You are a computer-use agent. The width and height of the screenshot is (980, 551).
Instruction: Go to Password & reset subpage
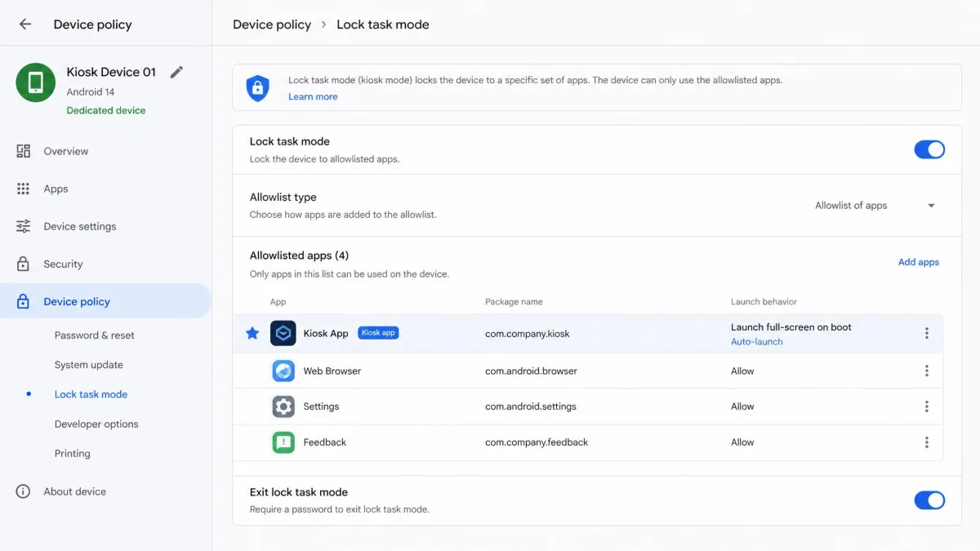(95, 335)
